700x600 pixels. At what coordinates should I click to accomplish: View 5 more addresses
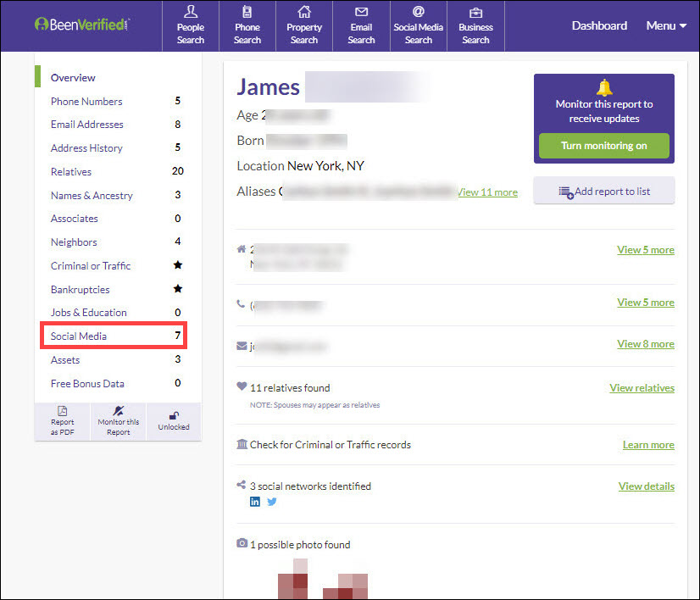(x=646, y=250)
